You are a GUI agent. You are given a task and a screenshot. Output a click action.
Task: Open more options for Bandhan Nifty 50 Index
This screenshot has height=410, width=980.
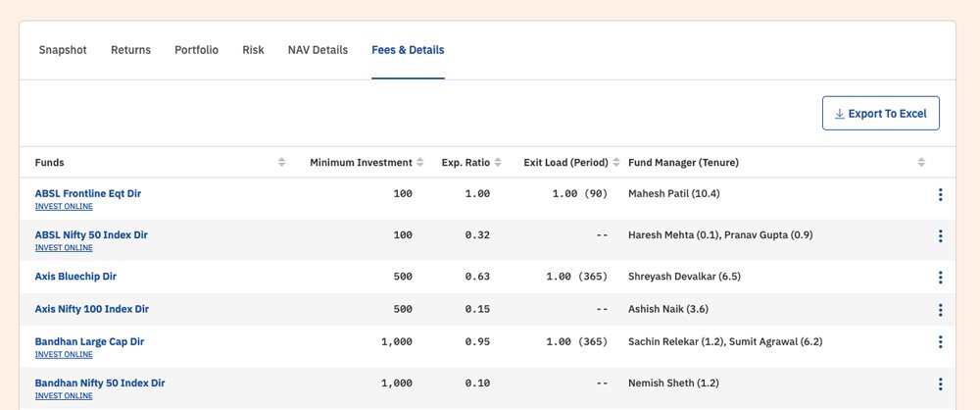[940, 384]
